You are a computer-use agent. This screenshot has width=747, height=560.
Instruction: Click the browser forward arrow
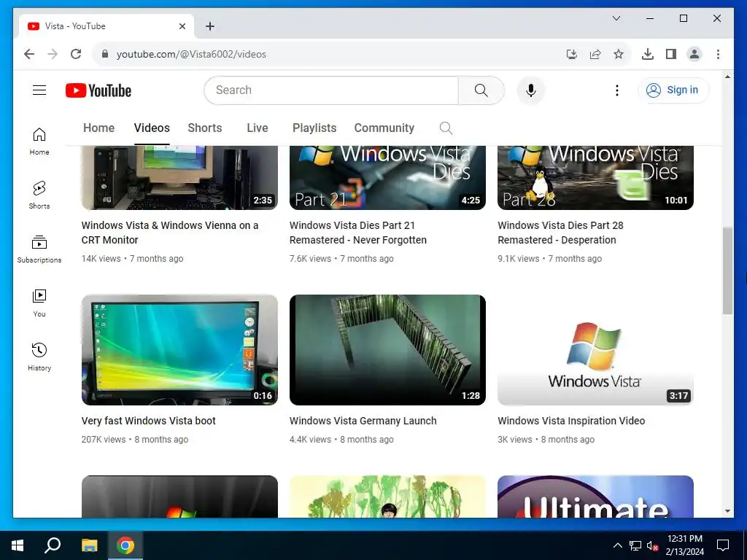point(53,54)
